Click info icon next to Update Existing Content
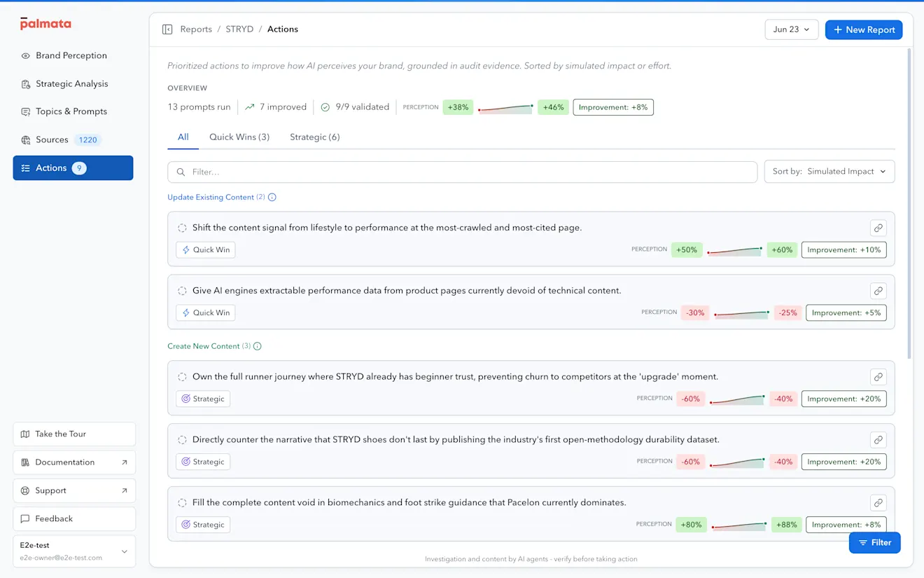The width and height of the screenshot is (924, 578). pyautogui.click(x=272, y=198)
